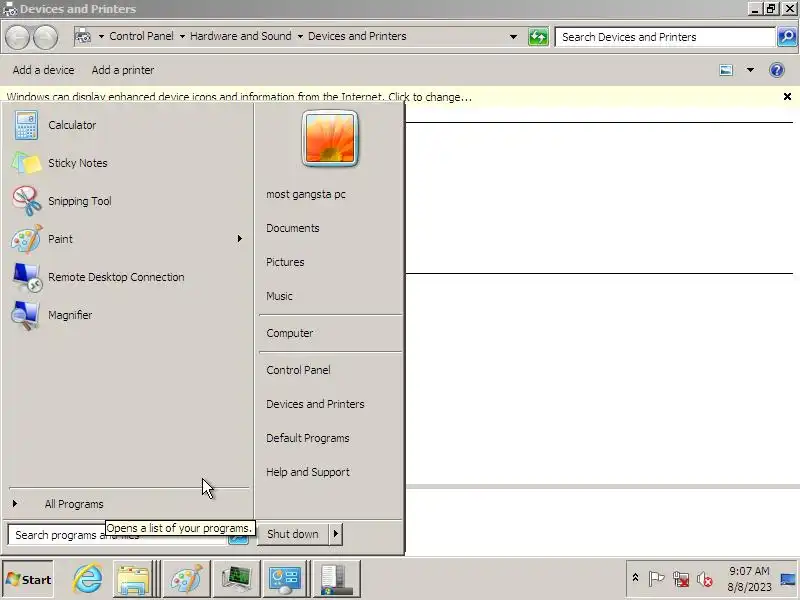Open Help and Support
The height and width of the screenshot is (600, 800).
[308, 472]
